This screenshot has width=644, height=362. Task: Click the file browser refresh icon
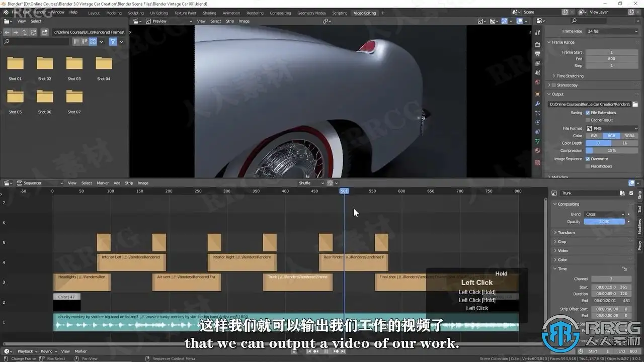click(x=33, y=32)
